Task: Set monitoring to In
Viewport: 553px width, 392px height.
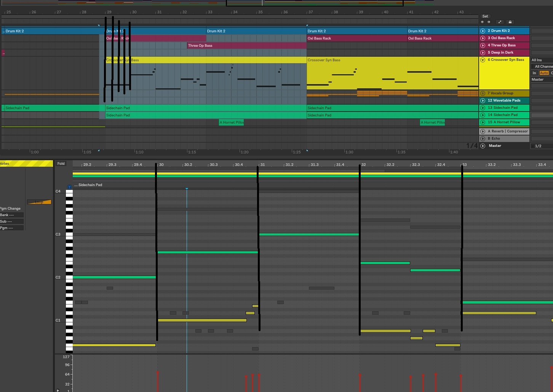Action: point(535,73)
